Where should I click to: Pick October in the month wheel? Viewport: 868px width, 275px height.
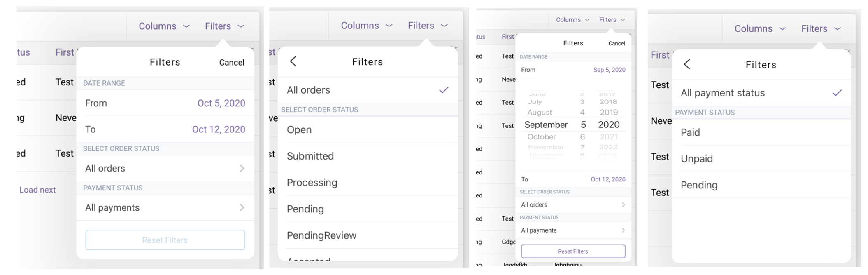542,137
